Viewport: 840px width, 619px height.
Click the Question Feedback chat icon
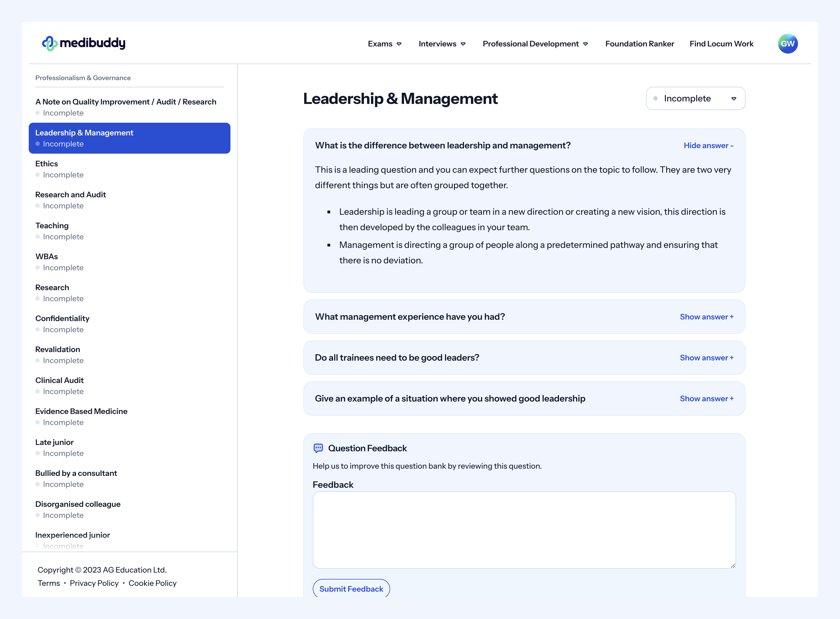(x=317, y=448)
